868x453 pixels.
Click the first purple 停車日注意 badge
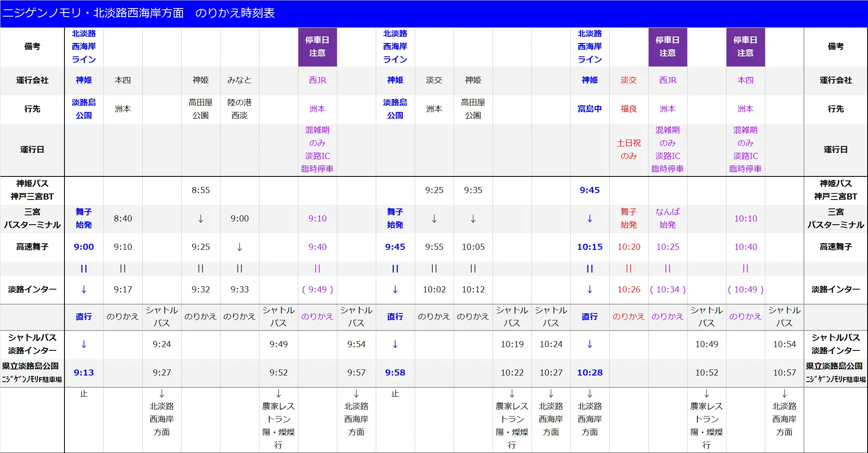317,47
